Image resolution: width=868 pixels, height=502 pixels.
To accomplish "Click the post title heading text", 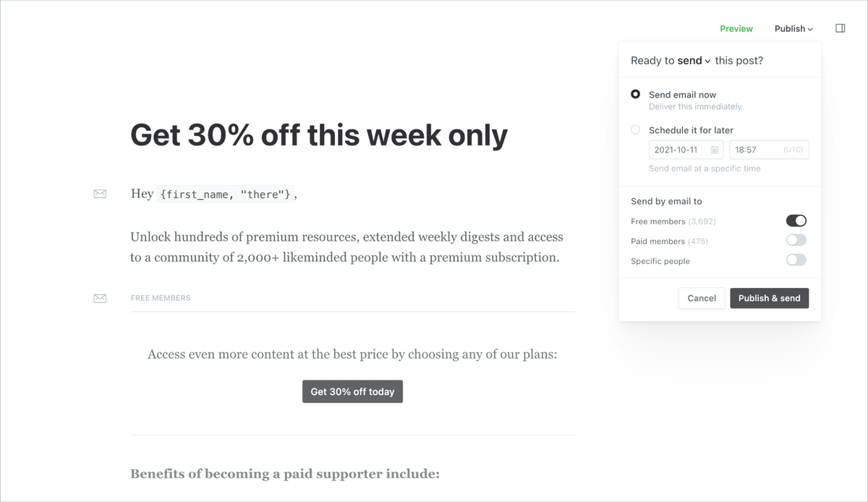I will click(x=319, y=135).
